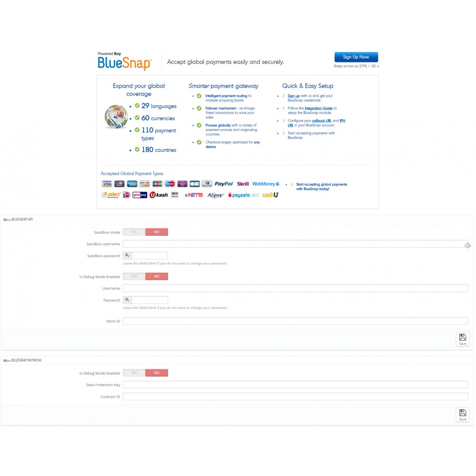Click the diamond icon in Sandbox username field
Screen dimensions: 476x476
tap(468, 245)
